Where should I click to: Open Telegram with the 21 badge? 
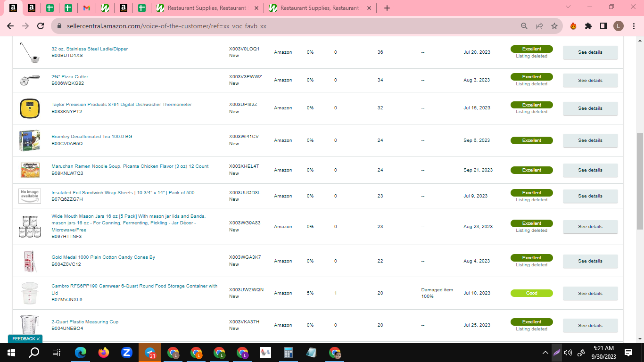coord(150,353)
